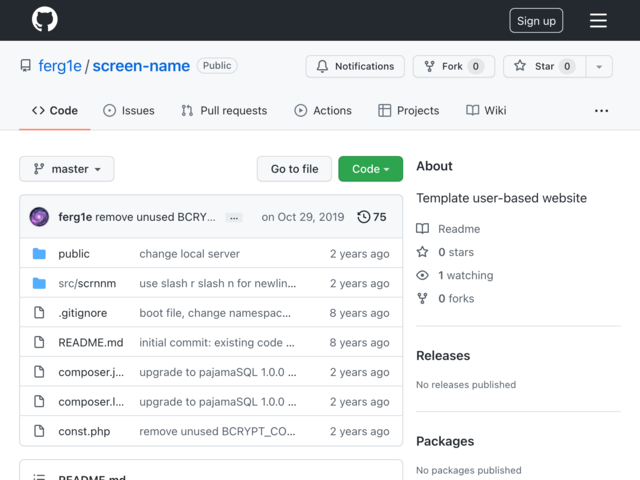Click the 'on Oct 29, 2019' commit date

pos(303,217)
